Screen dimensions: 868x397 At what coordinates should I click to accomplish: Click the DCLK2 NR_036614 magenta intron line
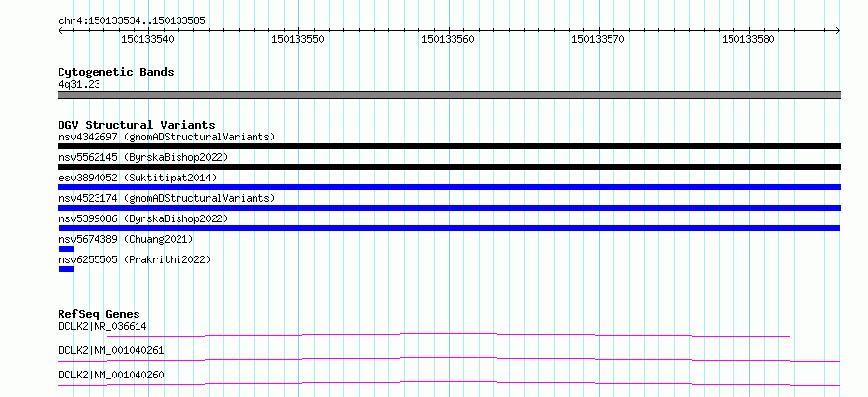click(x=449, y=335)
